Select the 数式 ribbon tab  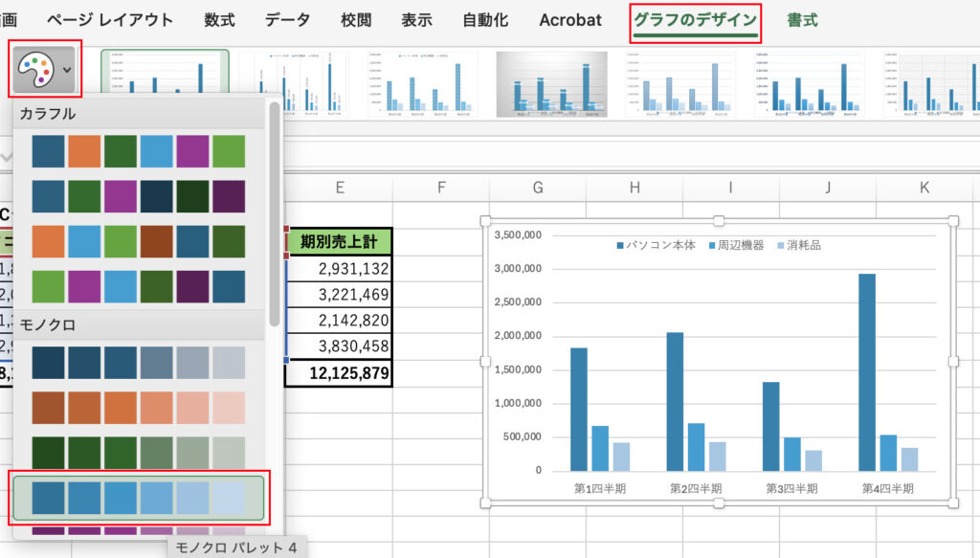pyautogui.click(x=219, y=20)
